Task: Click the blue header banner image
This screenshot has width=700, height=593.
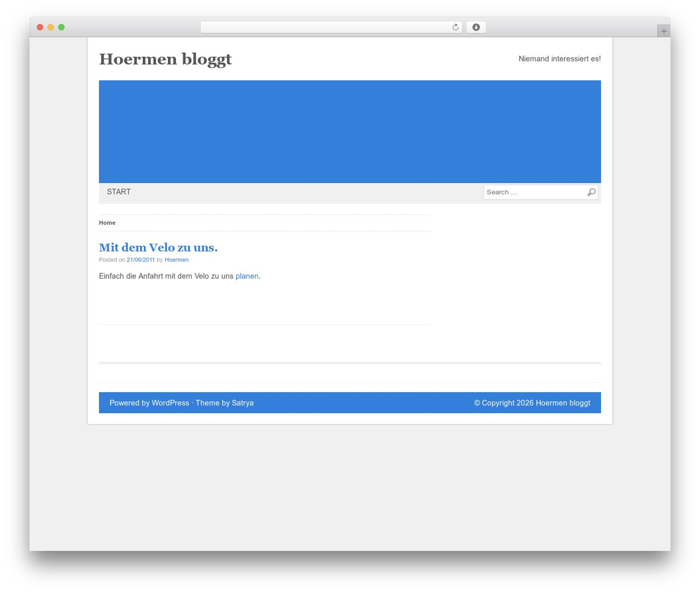Action: click(x=350, y=132)
